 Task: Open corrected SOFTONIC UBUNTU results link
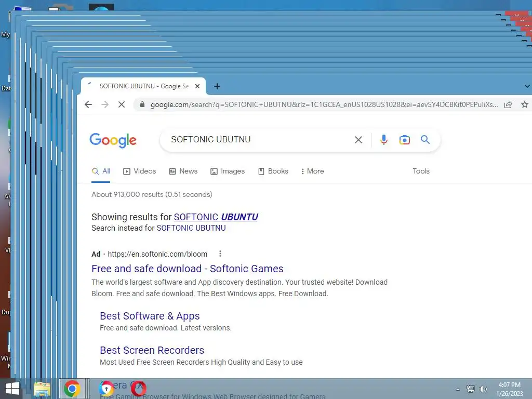(216, 217)
